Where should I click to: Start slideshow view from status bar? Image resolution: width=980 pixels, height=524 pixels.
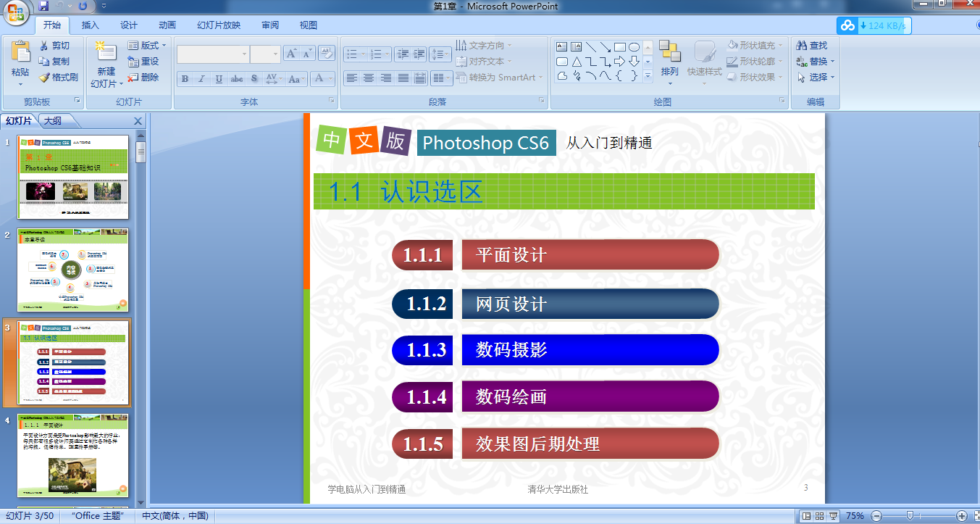pyautogui.click(x=833, y=516)
